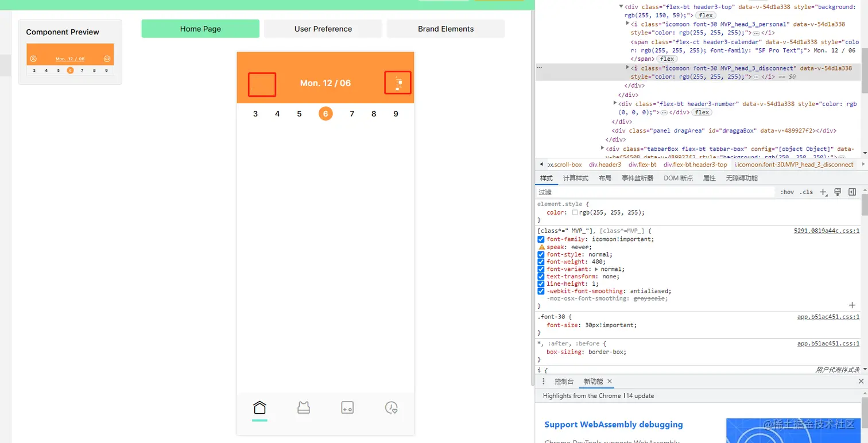Close the 新功能 drawer tab
The image size is (868, 443).
610,382
